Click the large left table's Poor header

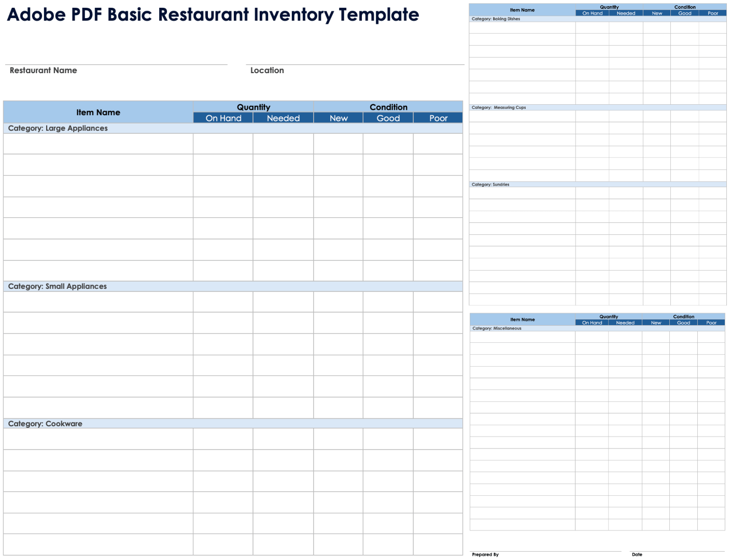point(438,118)
